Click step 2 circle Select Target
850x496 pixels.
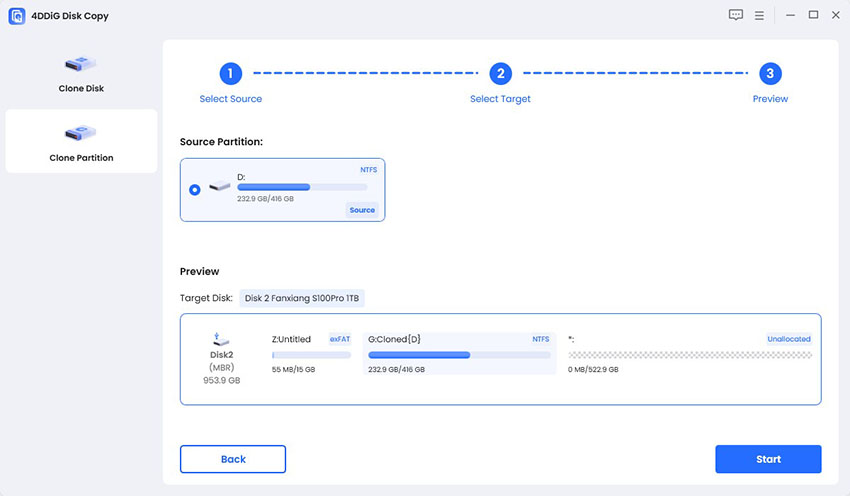500,74
